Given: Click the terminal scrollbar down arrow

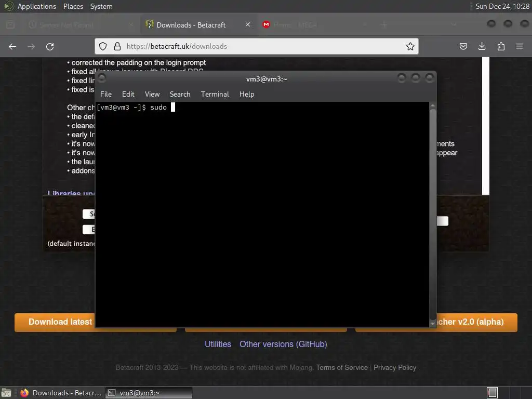Looking at the screenshot, I should tap(433, 324).
